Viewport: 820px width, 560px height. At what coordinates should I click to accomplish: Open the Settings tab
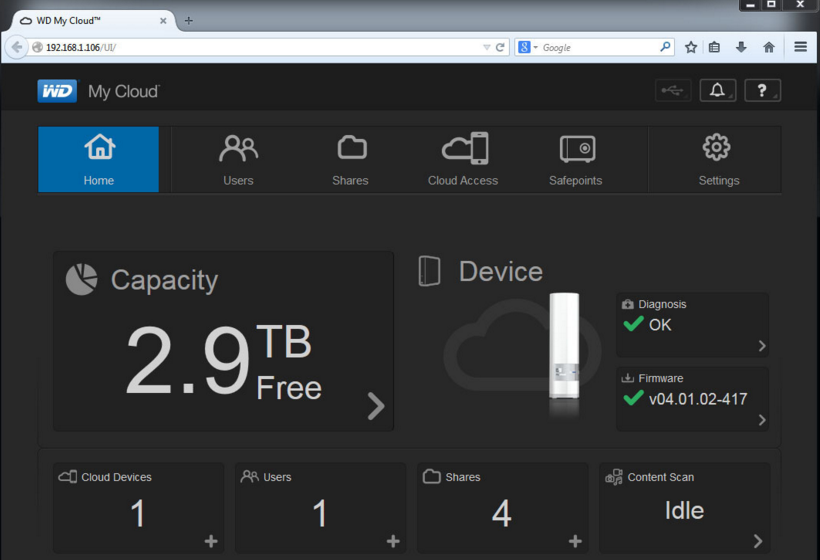coord(718,160)
